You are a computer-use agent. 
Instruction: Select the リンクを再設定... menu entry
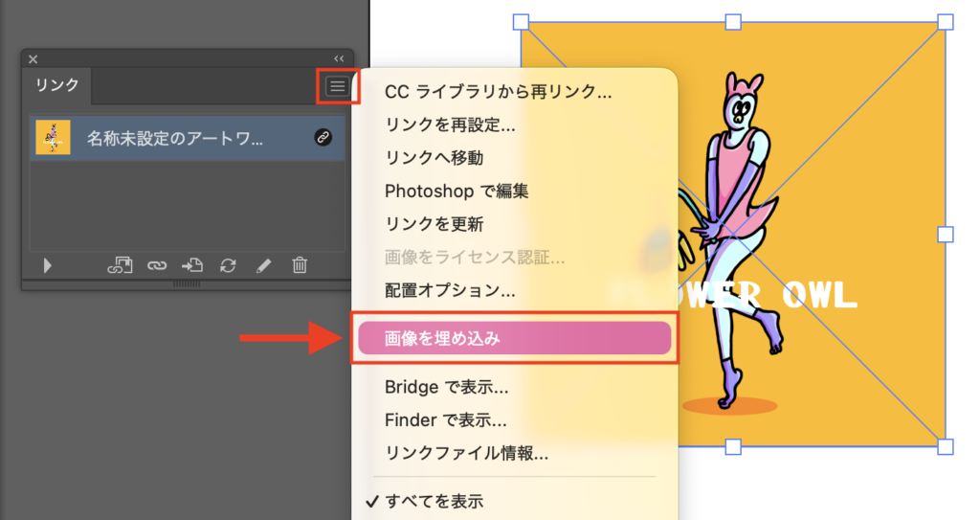tap(450, 124)
